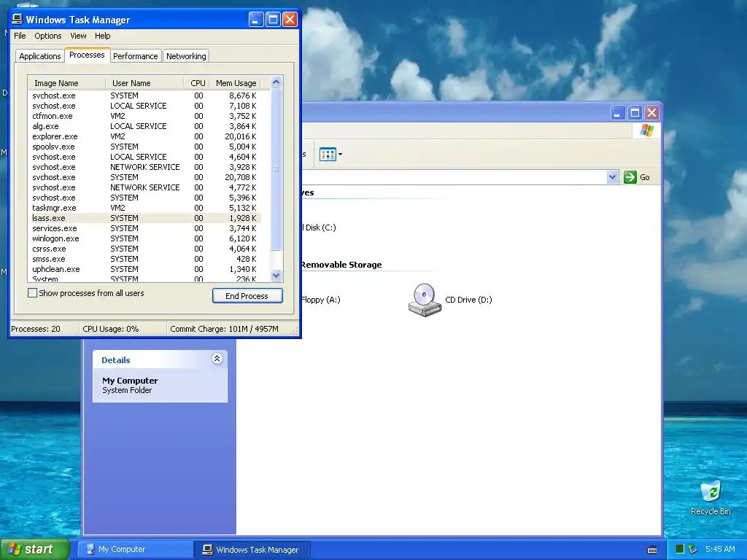This screenshot has width=747, height=560.
Task: Collapse the Details panel chevron
Action: coord(217,359)
